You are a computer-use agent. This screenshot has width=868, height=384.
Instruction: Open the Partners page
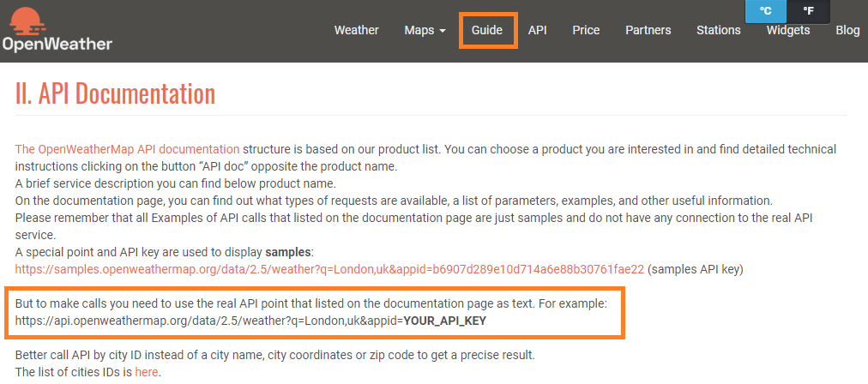[648, 31]
